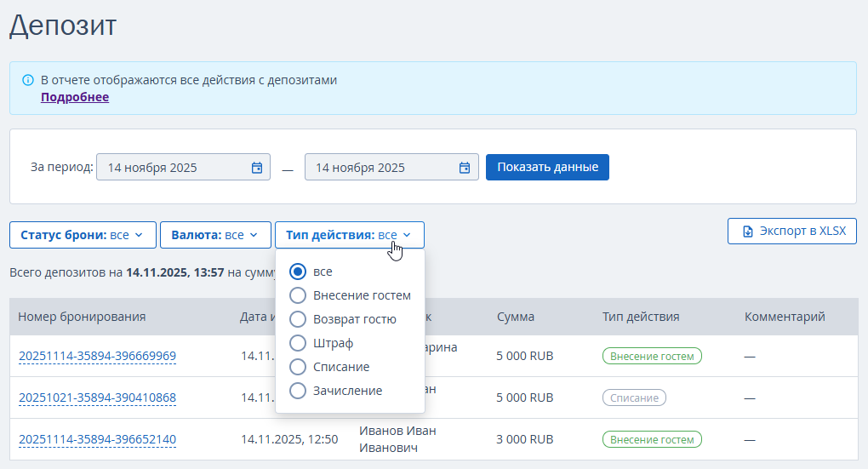The image size is (868, 469).
Task: Click the «Сумма» column header
Action: [x=516, y=317]
